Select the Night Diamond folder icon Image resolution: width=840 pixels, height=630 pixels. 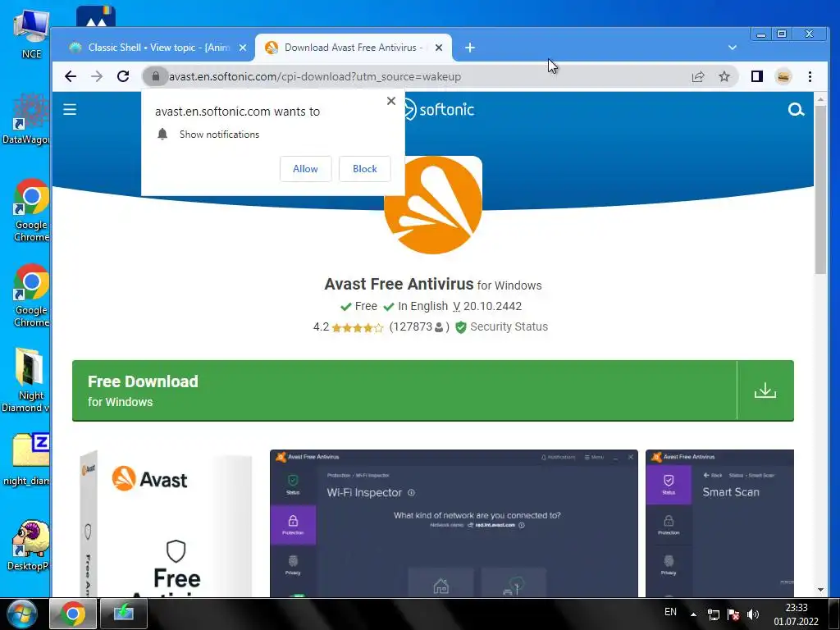click(27, 381)
